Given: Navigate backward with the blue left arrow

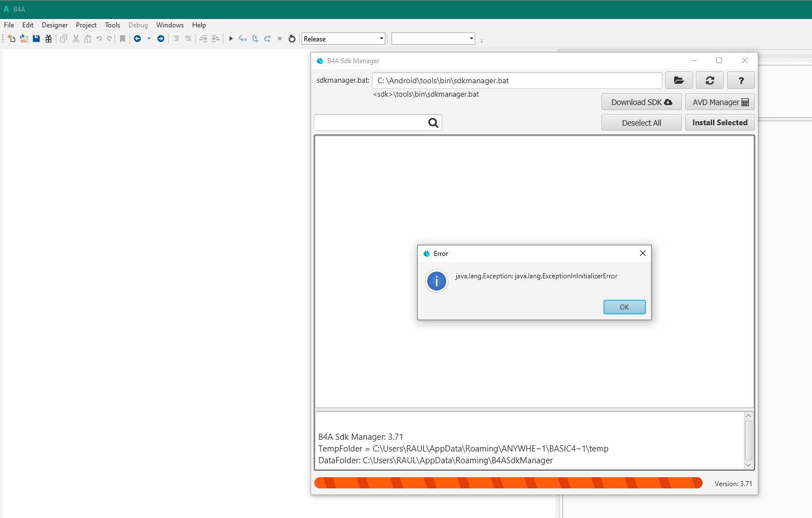Looking at the screenshot, I should (x=137, y=39).
